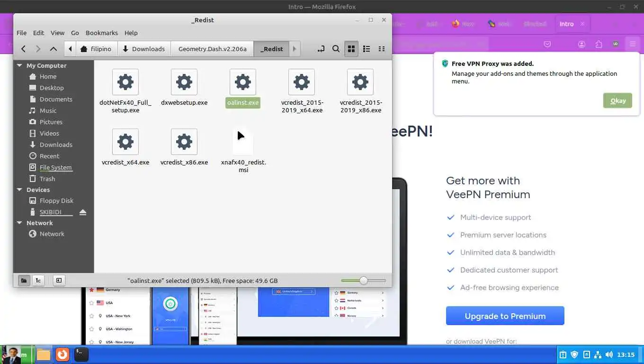This screenshot has width=644, height=364.
Task: Open the Go menu
Action: point(75,33)
